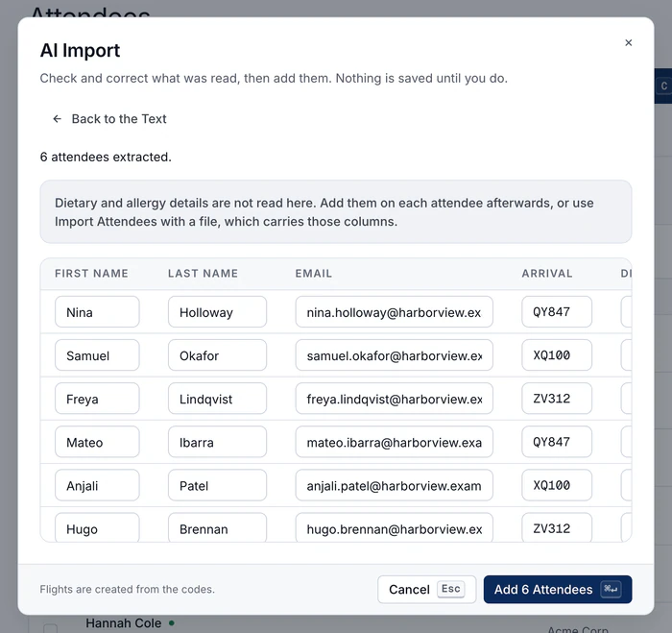Screen dimensions: 672x633
Task: Click 'Flights are created from the codes.' note
Action: click(128, 589)
